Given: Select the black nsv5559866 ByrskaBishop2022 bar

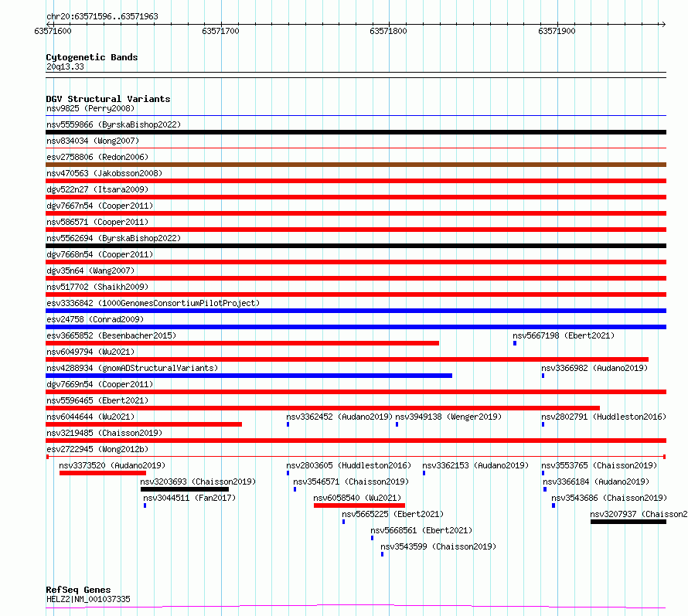Looking at the screenshot, I should click(x=356, y=132).
